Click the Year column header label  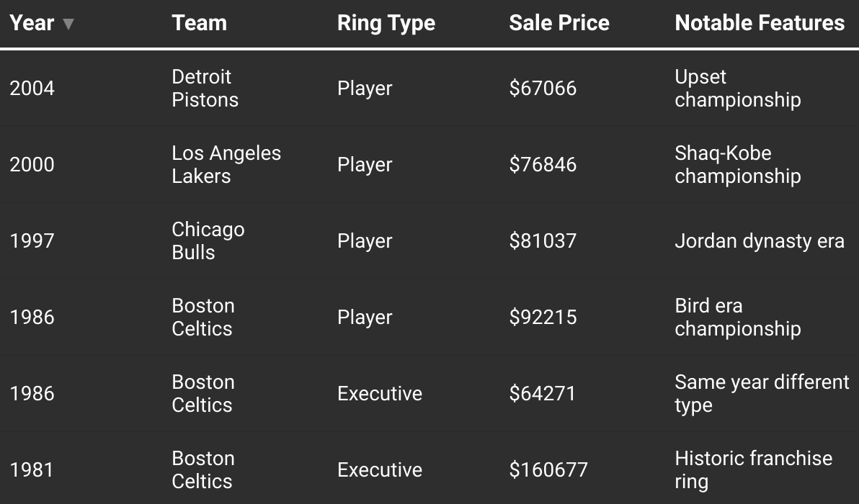(32, 23)
